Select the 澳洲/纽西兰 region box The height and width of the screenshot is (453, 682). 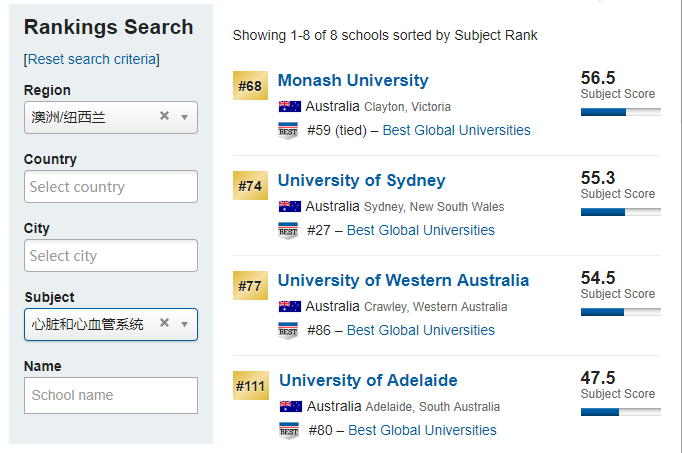pyautogui.click(x=111, y=117)
